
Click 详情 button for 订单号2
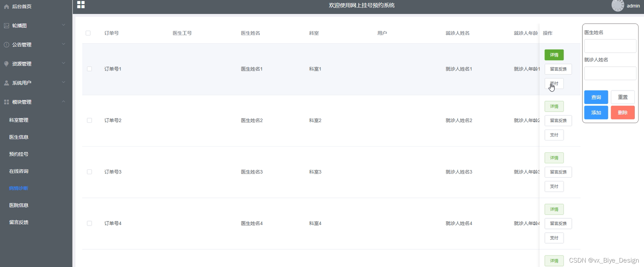pyautogui.click(x=554, y=106)
